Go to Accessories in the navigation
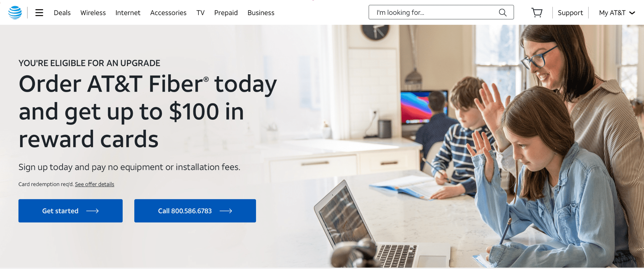644x269 pixels. coord(168,13)
